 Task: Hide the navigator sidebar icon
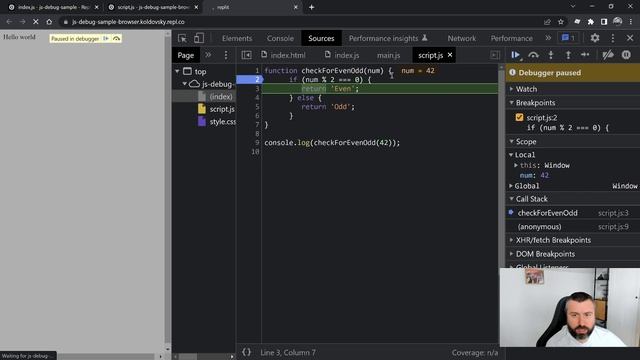[x=246, y=55]
